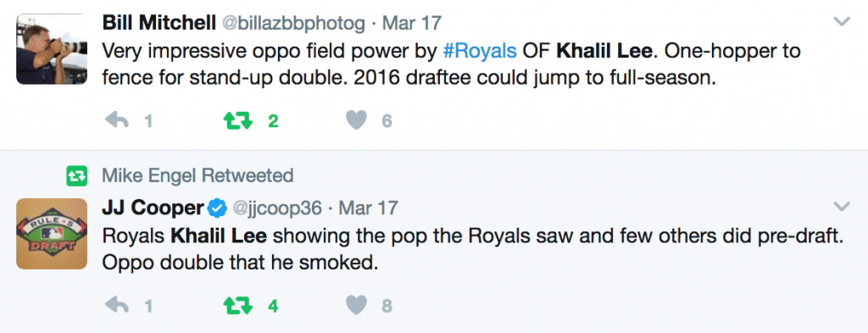Viewport: 868px width, 333px height.
Task: View JJ Cooper's Rule 5 Draft avatar
Action: 52,234
